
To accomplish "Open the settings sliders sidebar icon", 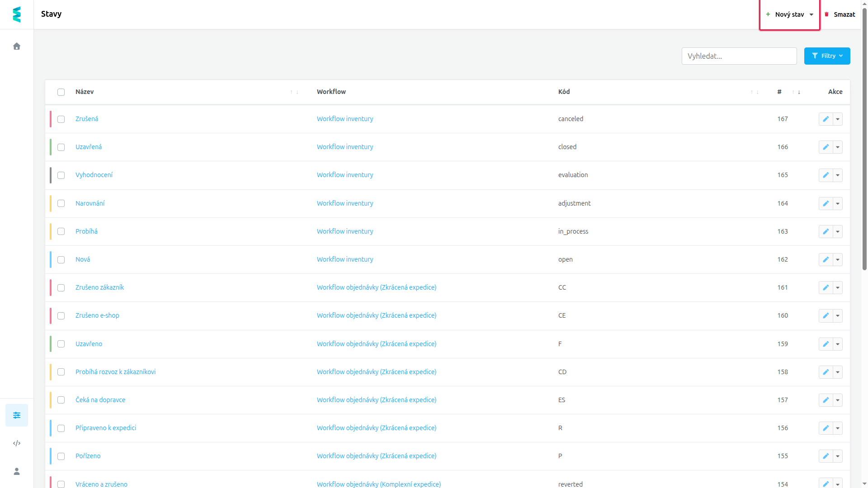I will pos(17,415).
